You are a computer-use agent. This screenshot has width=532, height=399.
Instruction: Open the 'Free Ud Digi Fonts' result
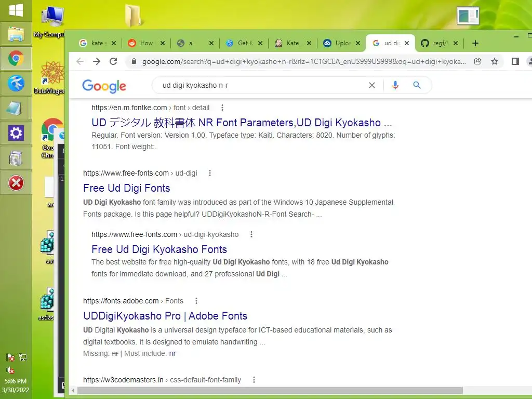click(127, 188)
